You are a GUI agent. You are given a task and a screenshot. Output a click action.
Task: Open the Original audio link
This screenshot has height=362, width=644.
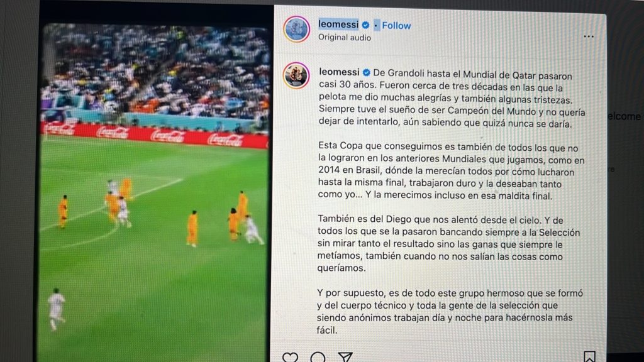[344, 38]
